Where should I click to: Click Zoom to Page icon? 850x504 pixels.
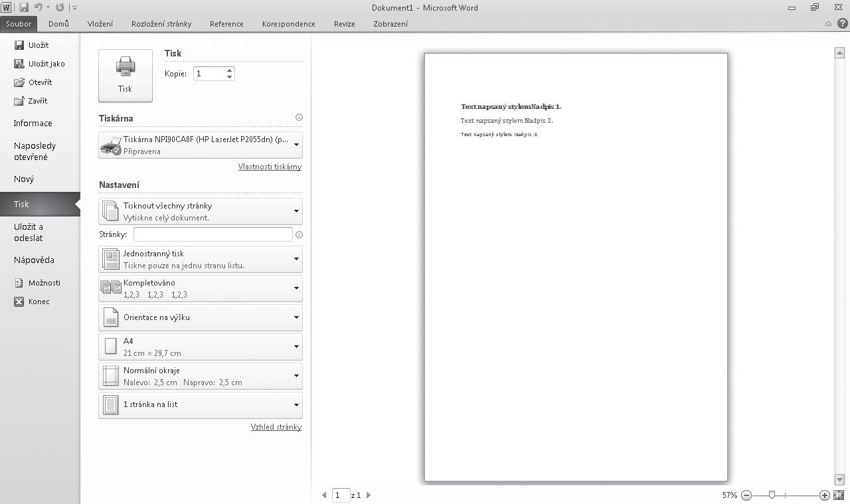(839, 495)
